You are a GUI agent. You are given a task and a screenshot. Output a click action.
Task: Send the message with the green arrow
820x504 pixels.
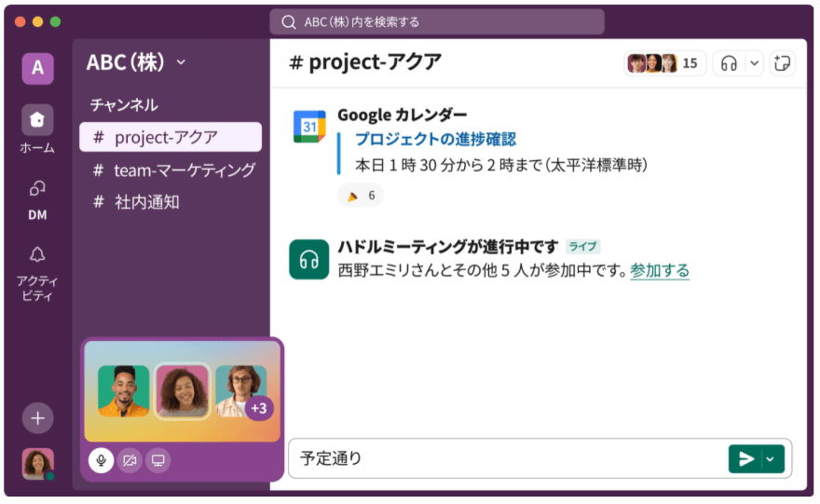(746, 459)
